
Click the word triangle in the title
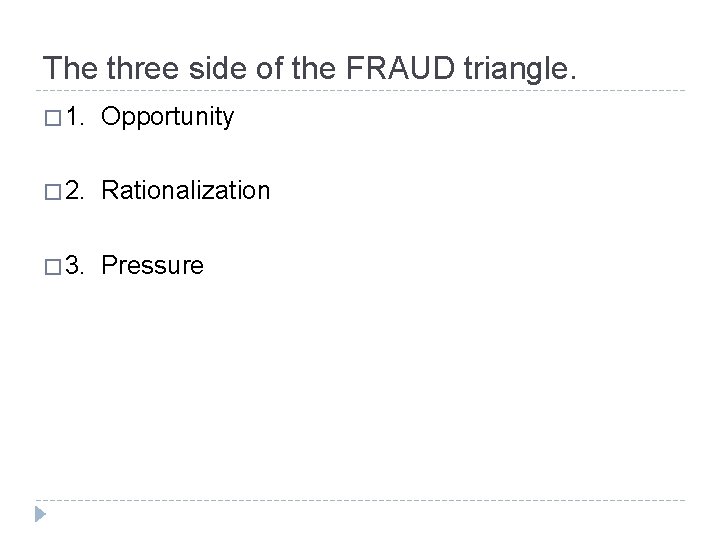point(516,69)
